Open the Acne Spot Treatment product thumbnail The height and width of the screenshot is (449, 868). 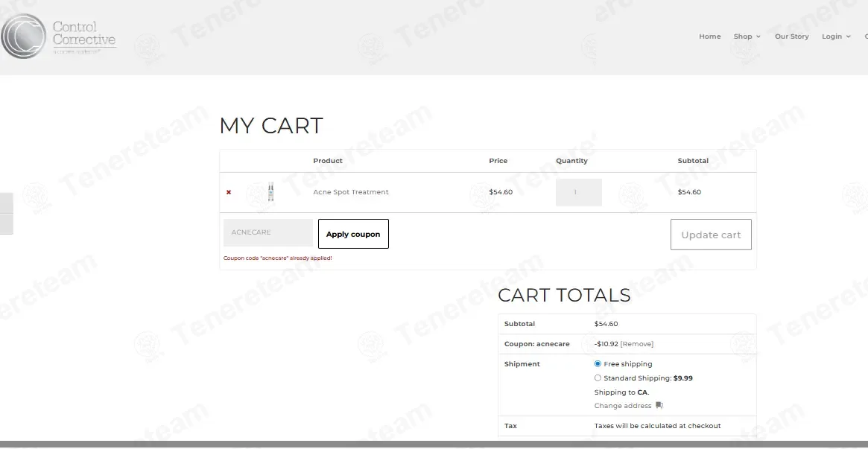point(270,192)
